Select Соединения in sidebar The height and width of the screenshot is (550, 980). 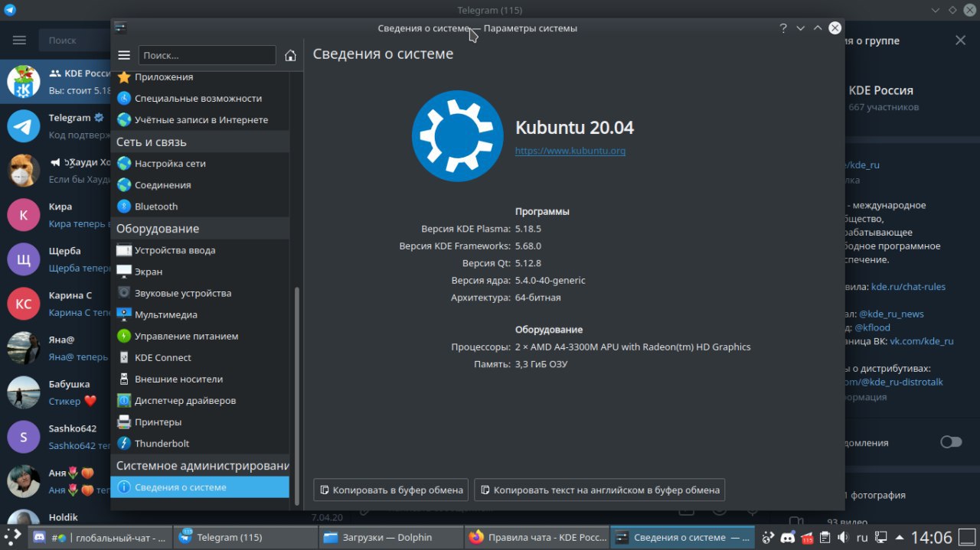201,185
